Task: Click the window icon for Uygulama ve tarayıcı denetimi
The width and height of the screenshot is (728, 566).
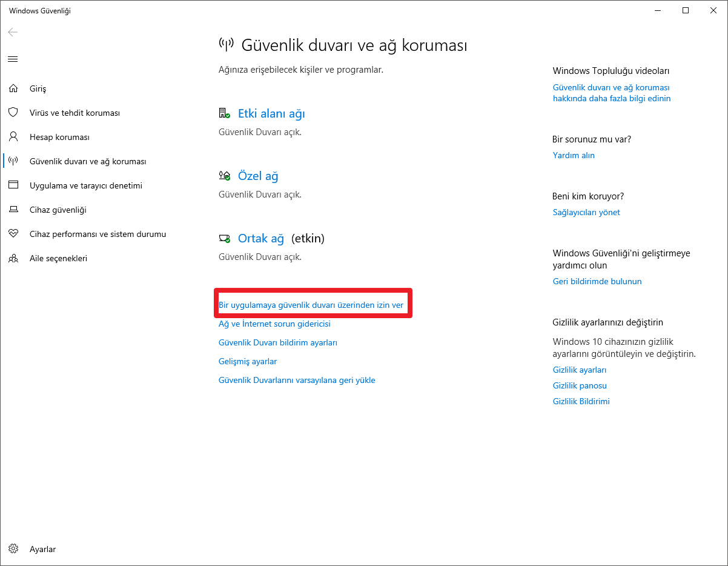Action: click(13, 185)
